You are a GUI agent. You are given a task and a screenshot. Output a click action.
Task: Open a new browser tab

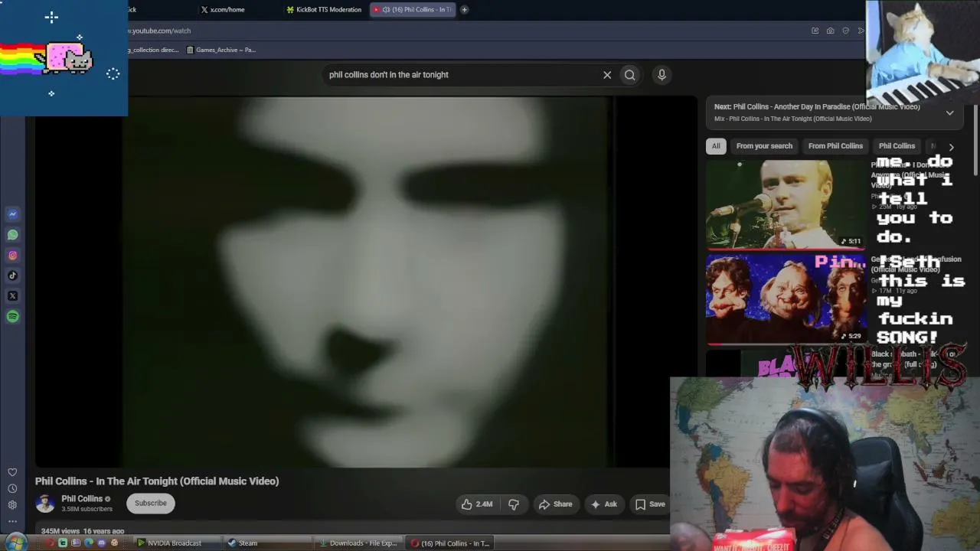(x=464, y=10)
